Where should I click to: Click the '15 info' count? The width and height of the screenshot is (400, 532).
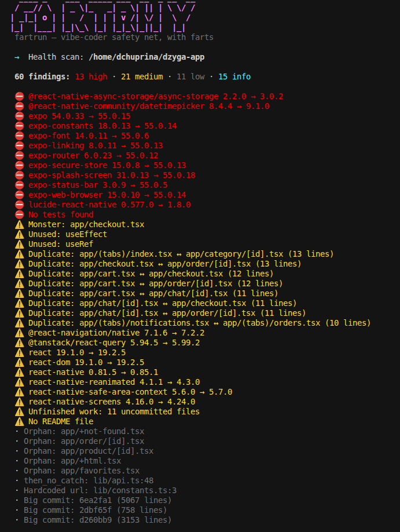click(x=234, y=76)
